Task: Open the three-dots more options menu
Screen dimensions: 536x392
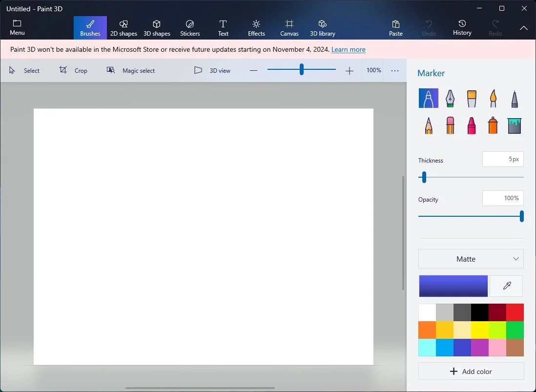Action: 395,71
